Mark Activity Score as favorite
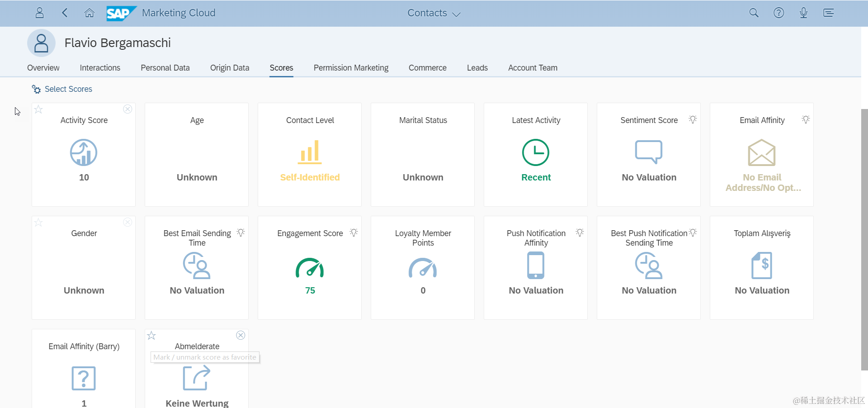 38,109
